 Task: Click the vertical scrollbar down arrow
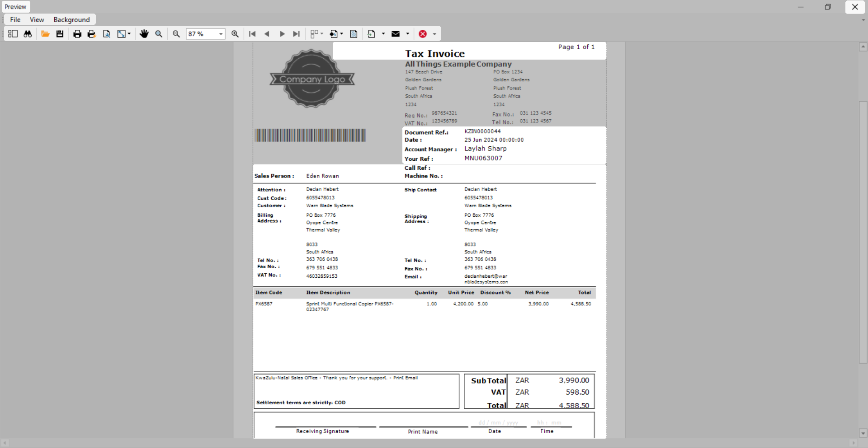[x=863, y=433]
